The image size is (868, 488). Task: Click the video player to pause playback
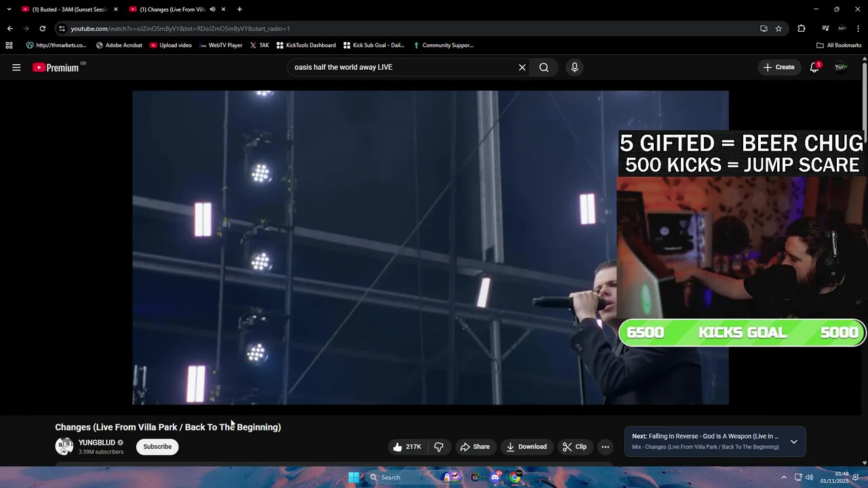(x=431, y=247)
